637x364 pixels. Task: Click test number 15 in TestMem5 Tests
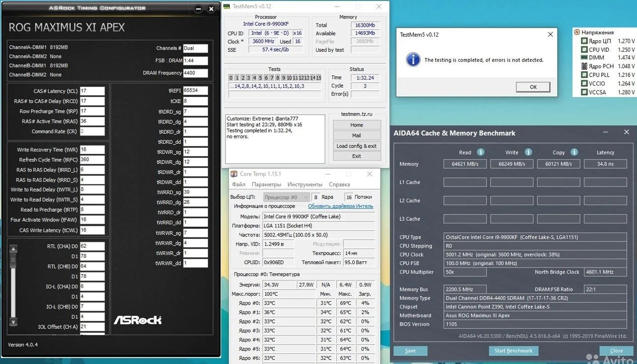pyautogui.click(x=318, y=78)
